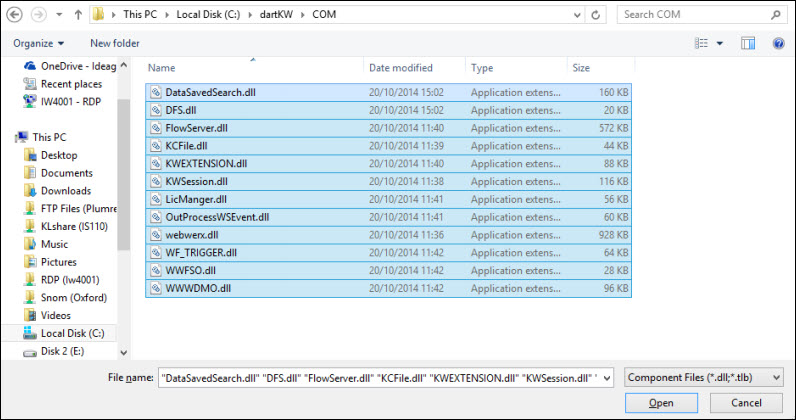Click the search magnifier icon

[776, 15]
